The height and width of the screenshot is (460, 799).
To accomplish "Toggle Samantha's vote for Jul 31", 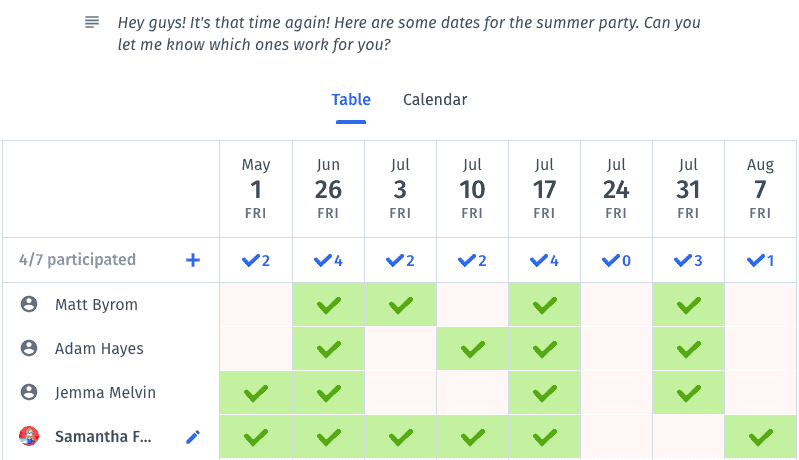I will (688, 437).
